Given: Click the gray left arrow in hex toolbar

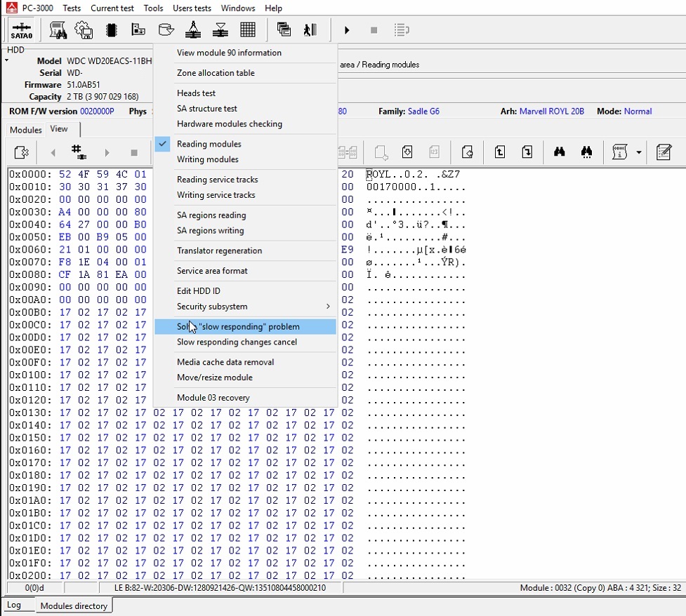Looking at the screenshot, I should tap(53, 152).
